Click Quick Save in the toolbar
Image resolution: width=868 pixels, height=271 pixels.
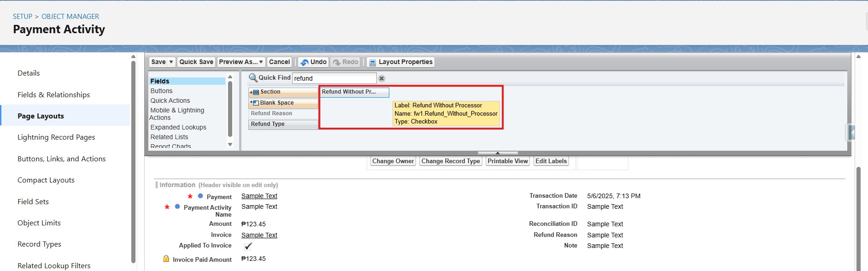click(196, 62)
